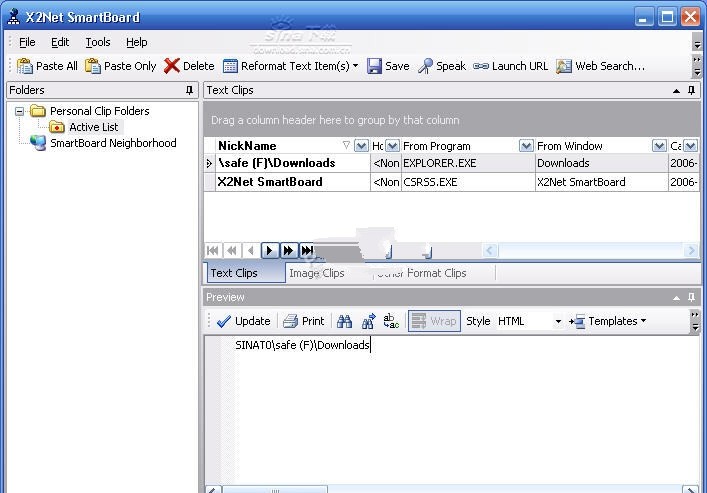Screen dimensions: 707x493
Task: Open the Ca column filter dropdown
Action: tap(690, 146)
